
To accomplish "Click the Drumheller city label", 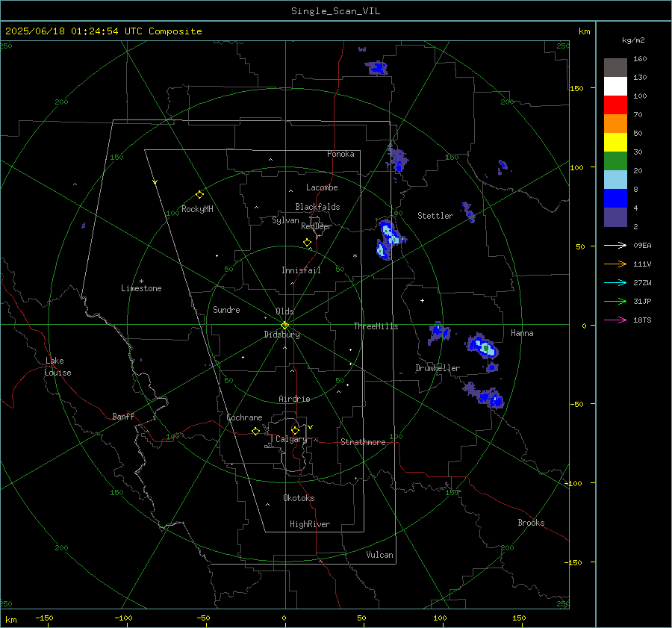I will [438, 368].
